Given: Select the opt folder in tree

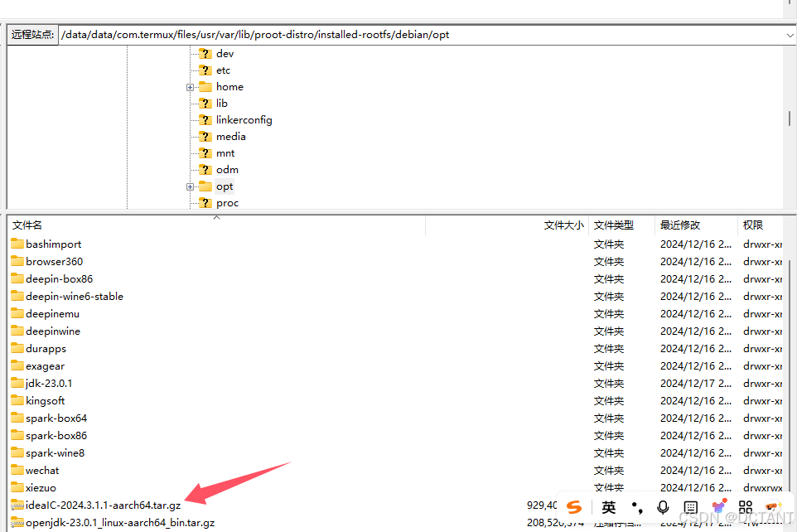Looking at the screenshot, I should [x=225, y=186].
